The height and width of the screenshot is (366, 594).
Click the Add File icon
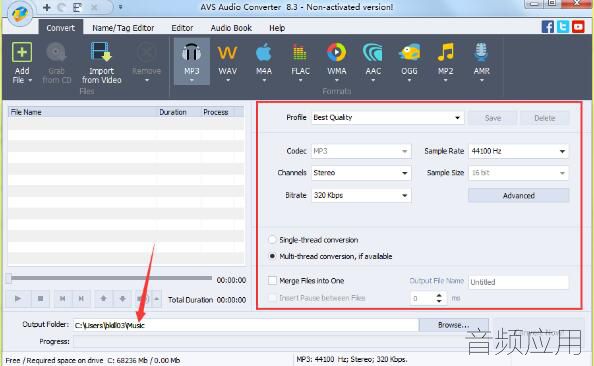(22, 52)
